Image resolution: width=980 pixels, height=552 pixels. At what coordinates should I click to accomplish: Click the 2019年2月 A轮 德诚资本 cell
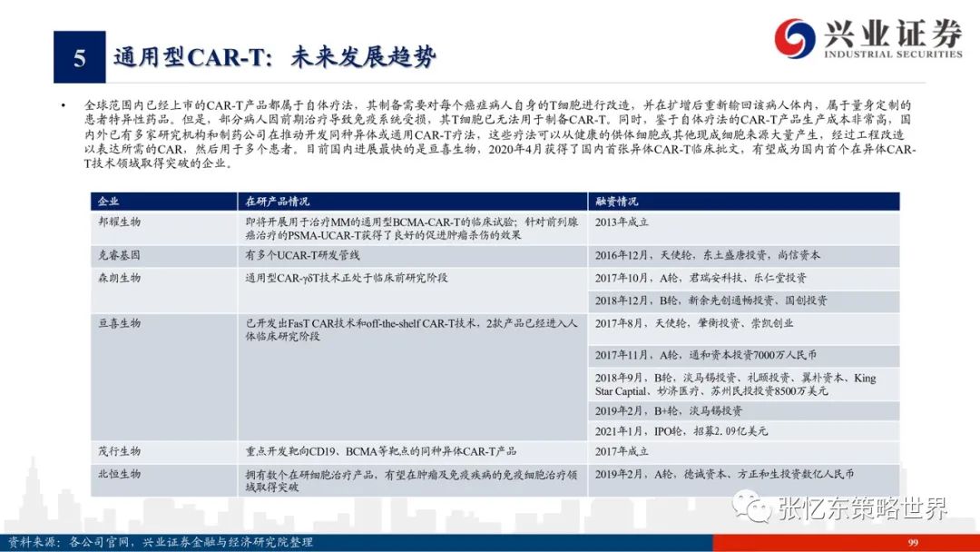pyautogui.click(x=744, y=480)
